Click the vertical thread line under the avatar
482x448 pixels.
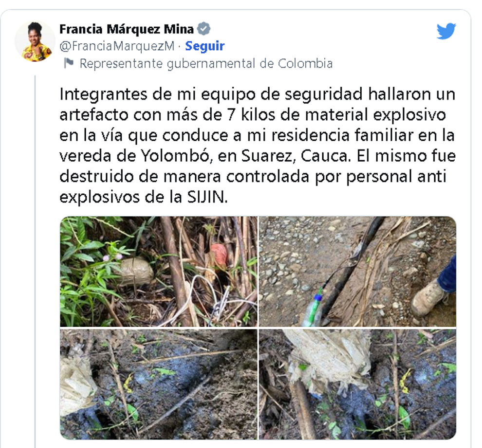click(x=35, y=261)
